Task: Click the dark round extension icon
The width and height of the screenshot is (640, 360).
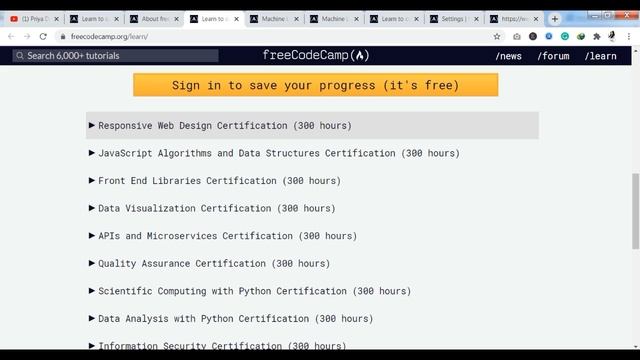Action: [533, 36]
